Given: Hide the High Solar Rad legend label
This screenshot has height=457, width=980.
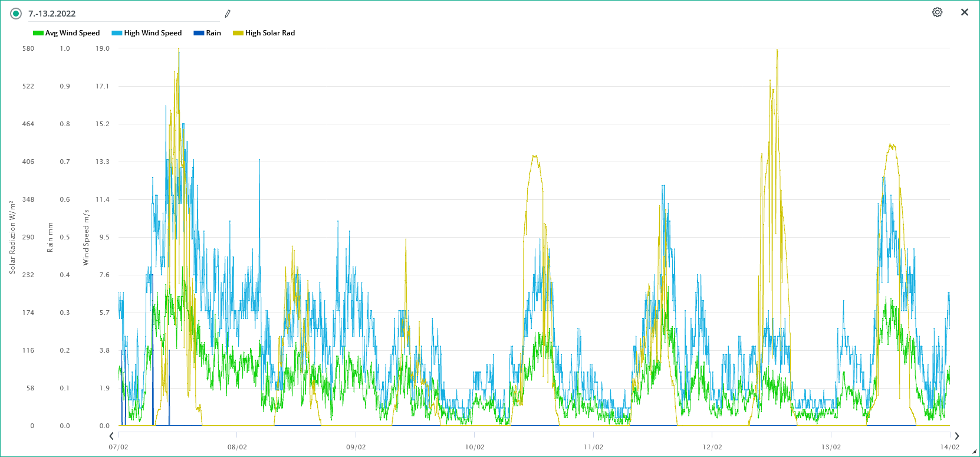Looking at the screenshot, I should (x=270, y=33).
